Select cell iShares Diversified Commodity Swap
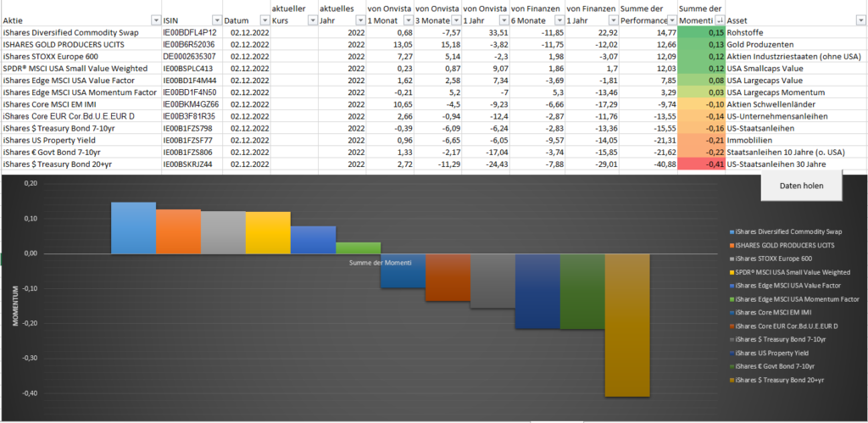 pos(81,33)
